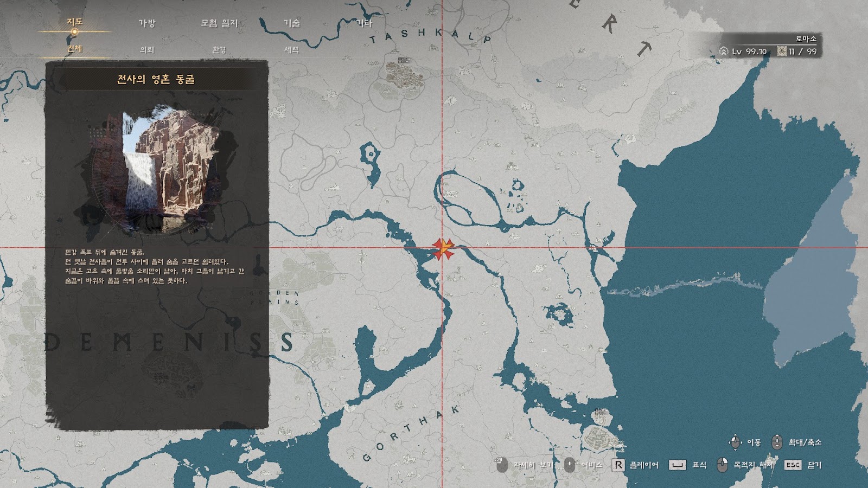
Task: Click the R key player location icon
Action: pos(618,465)
